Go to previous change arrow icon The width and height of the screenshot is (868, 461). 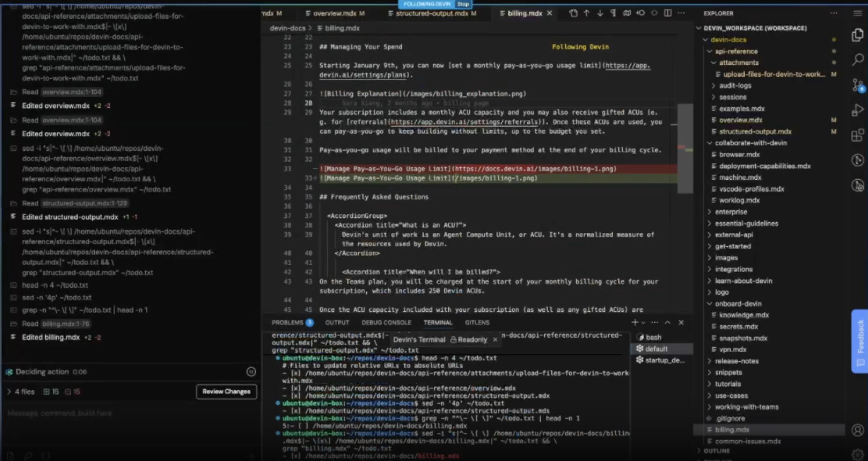pyautogui.click(x=586, y=13)
